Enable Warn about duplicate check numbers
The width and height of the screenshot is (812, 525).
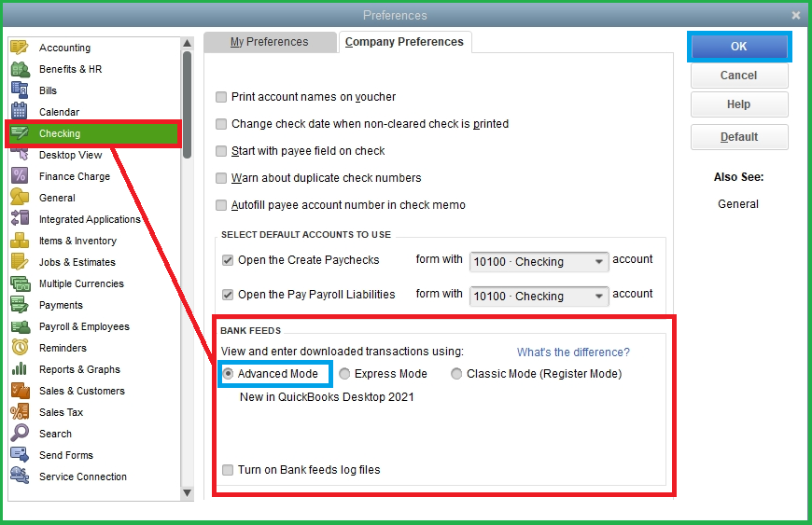click(221, 178)
